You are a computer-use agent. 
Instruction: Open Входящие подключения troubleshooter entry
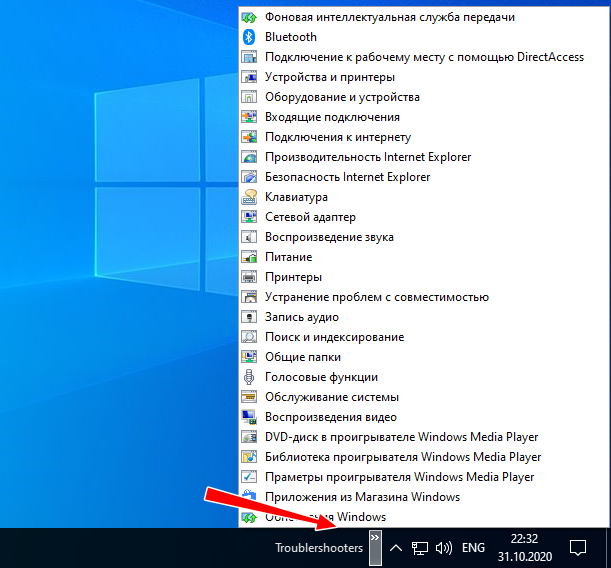[x=332, y=117]
